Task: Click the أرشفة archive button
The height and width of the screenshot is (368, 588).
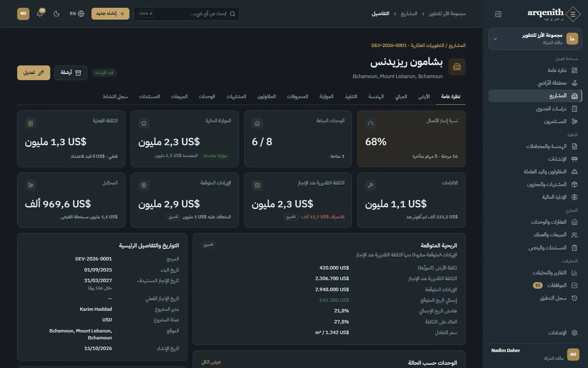Action: coord(71,73)
